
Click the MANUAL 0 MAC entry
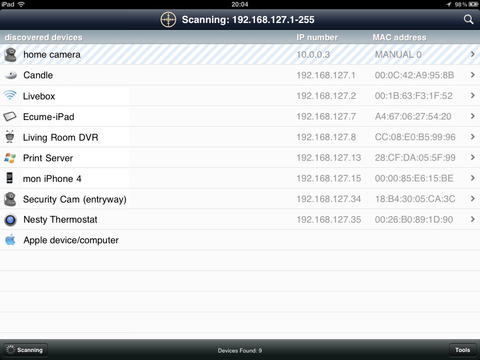[x=398, y=54]
